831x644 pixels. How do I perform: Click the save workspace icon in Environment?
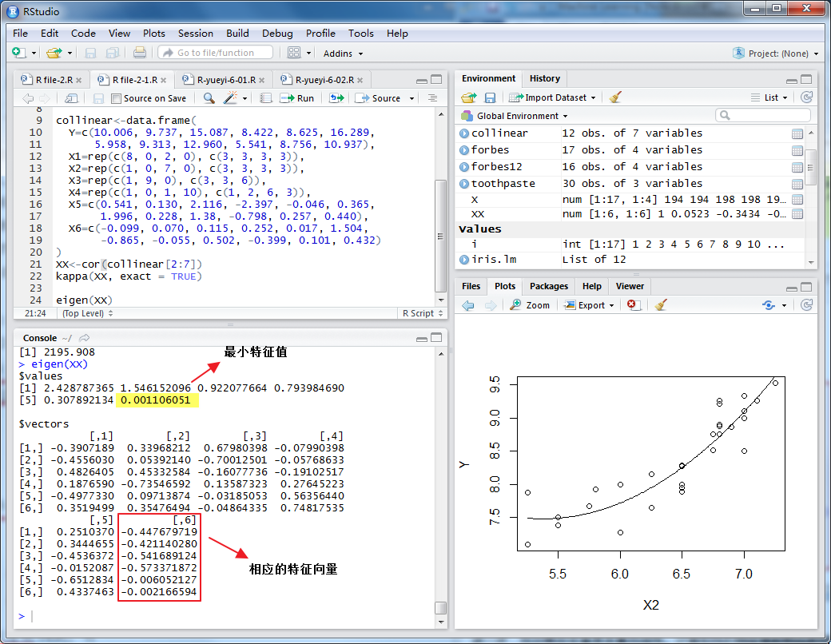[490, 97]
